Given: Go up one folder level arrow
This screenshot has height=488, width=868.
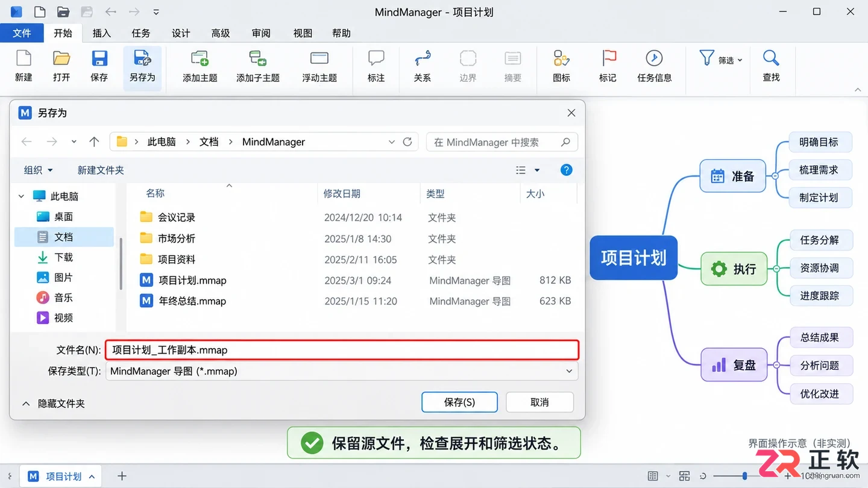Looking at the screenshot, I should coord(94,142).
